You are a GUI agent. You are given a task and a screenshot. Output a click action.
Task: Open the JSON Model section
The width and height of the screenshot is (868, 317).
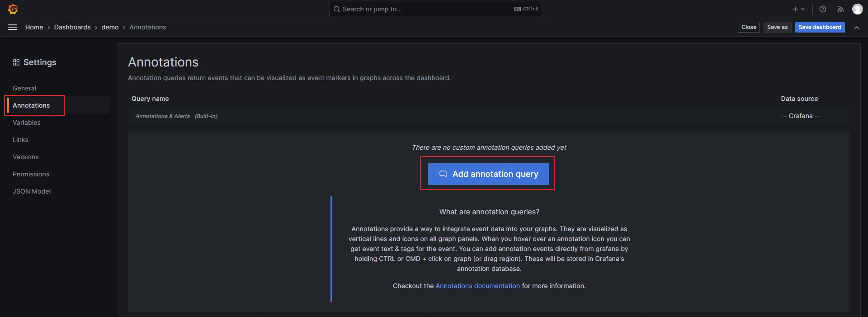click(32, 191)
